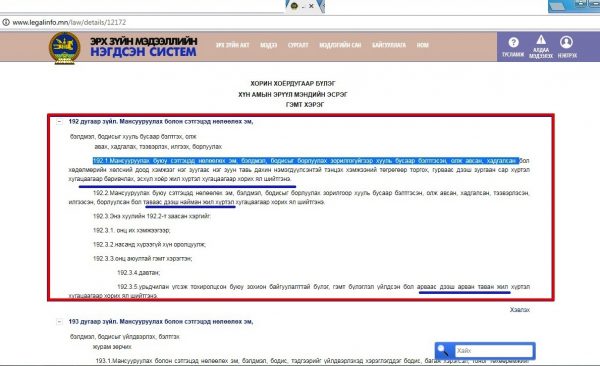
Task: Open the Сургалт menu item
Action: click(298, 45)
